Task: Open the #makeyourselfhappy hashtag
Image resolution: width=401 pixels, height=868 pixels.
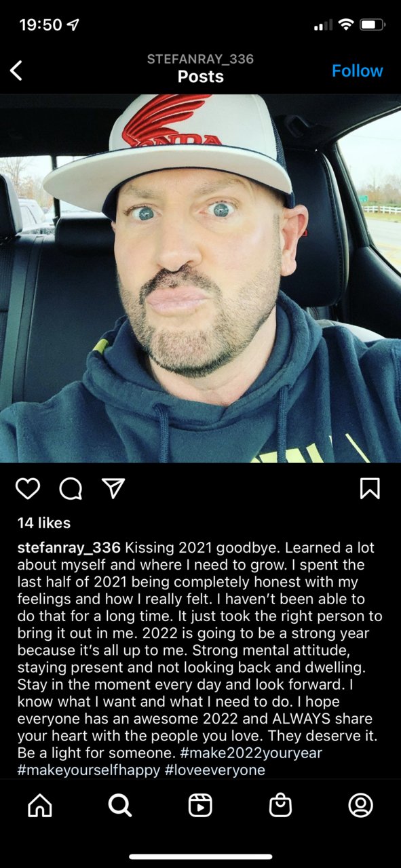Action: point(89,770)
